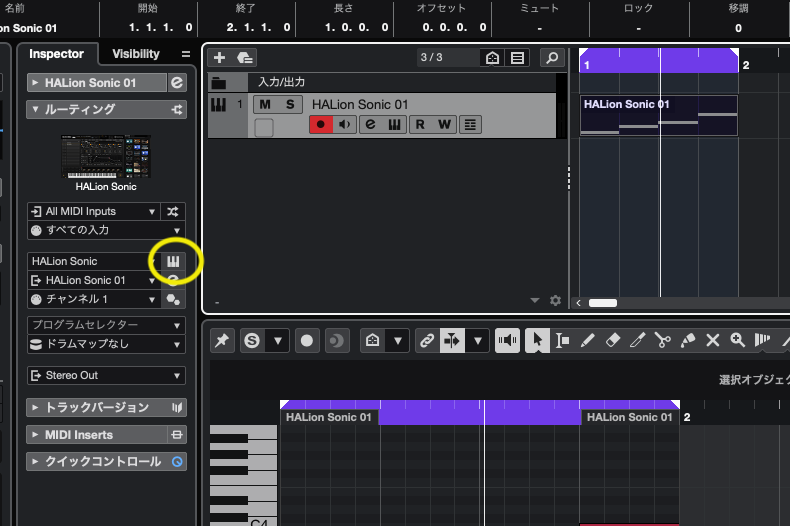This screenshot has width=790, height=526.
Task: Click the HALion Sonic instrument thumbnail
Action: 106,156
